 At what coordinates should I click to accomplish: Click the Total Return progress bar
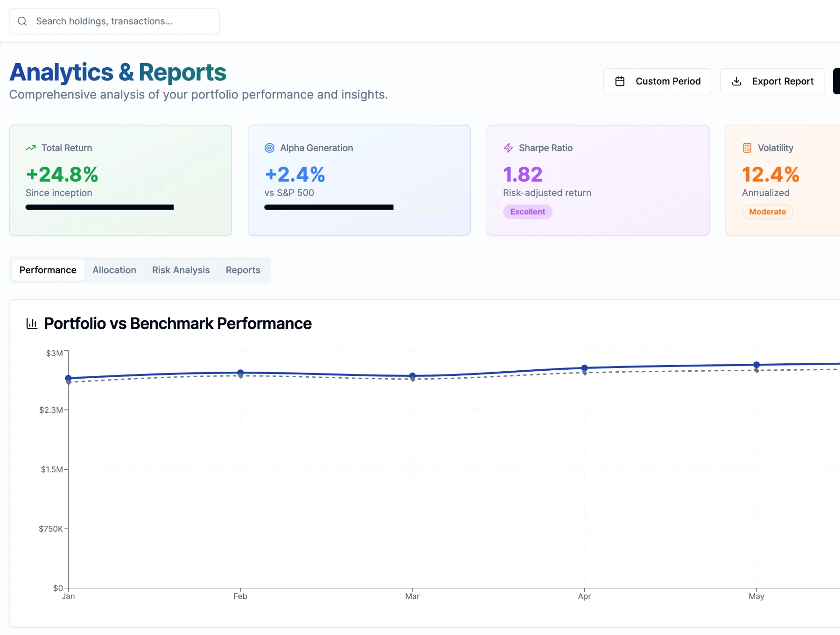pyautogui.click(x=120, y=207)
